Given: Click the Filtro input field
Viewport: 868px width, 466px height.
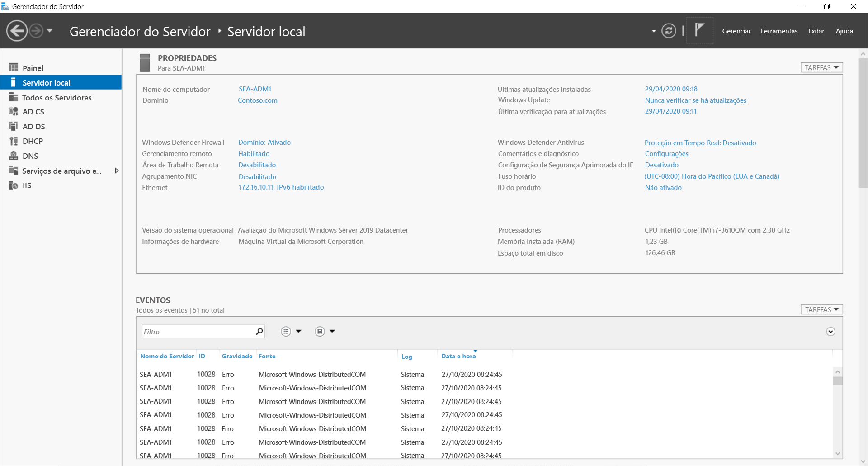Looking at the screenshot, I should (198, 332).
